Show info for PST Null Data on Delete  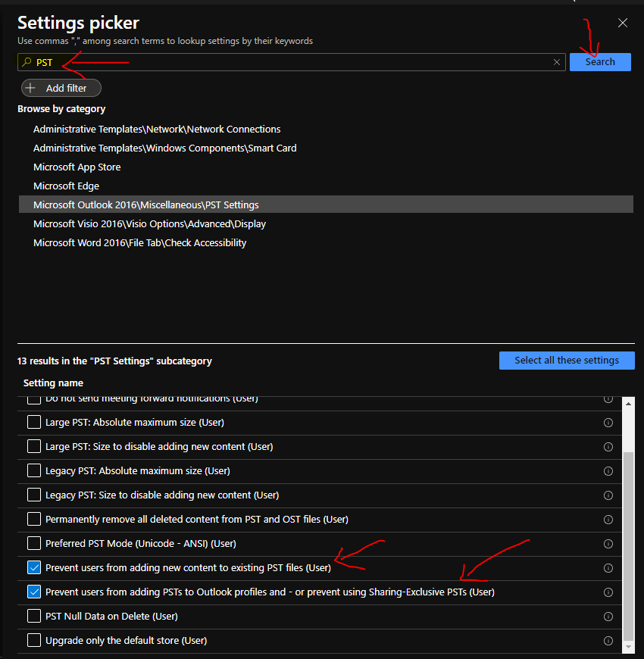point(608,617)
